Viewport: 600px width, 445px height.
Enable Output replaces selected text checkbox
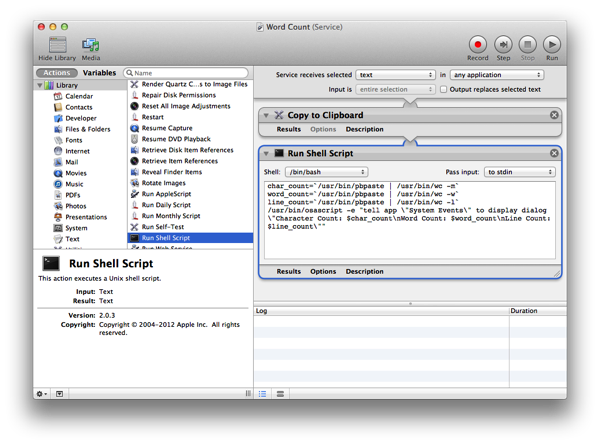click(443, 90)
